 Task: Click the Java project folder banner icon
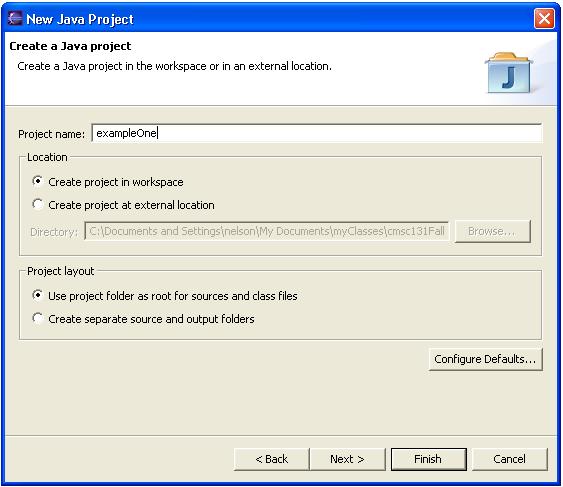click(x=509, y=73)
